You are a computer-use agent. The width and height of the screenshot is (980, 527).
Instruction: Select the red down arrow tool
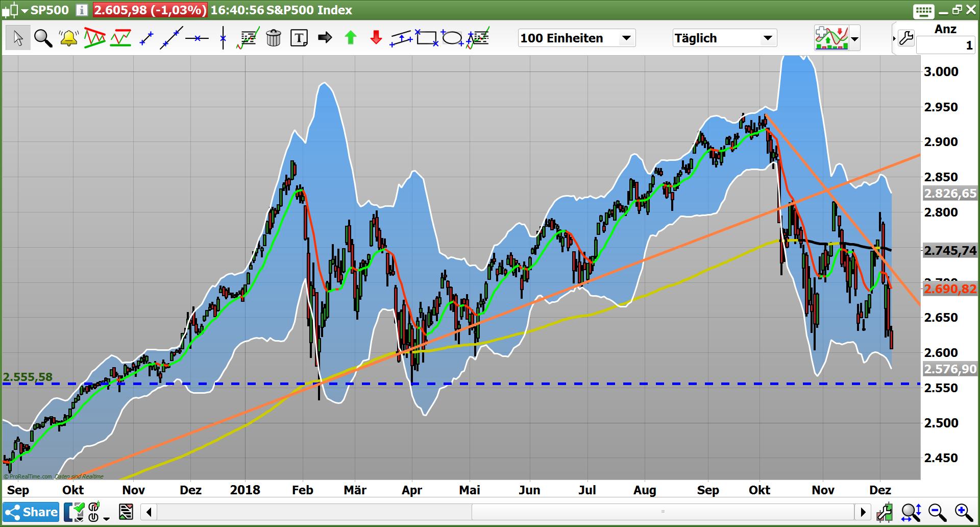tap(376, 37)
